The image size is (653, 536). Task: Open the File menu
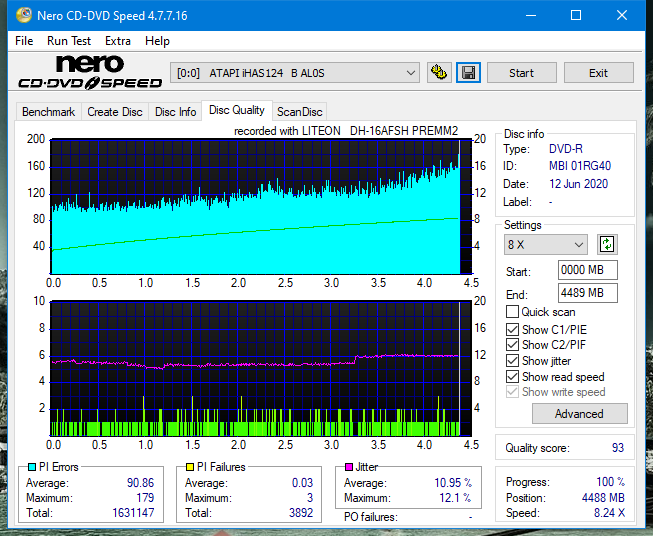coord(24,41)
